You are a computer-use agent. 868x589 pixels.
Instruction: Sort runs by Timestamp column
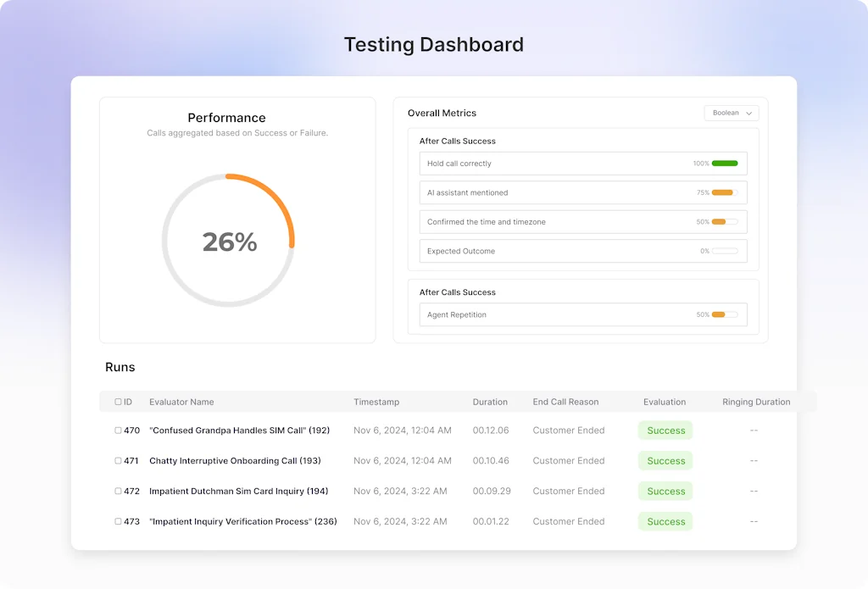tap(376, 402)
